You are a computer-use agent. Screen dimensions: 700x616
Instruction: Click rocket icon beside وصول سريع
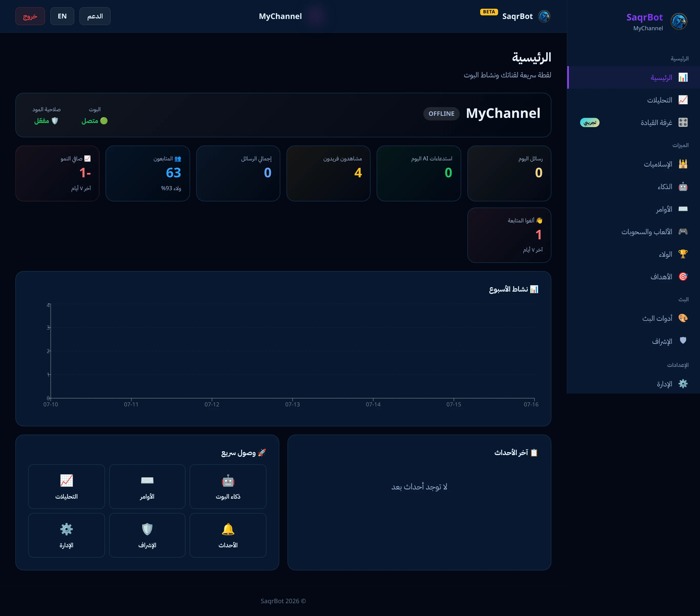pos(262,453)
